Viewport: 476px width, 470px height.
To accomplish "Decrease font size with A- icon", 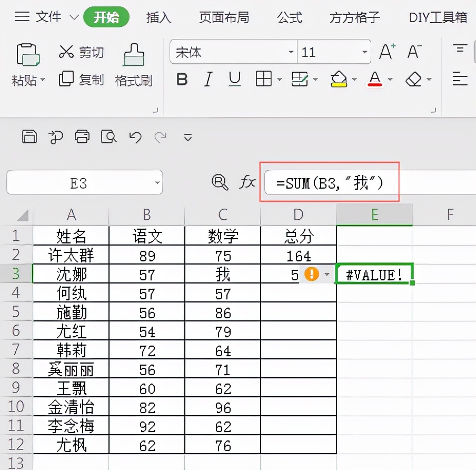I will click(x=415, y=52).
